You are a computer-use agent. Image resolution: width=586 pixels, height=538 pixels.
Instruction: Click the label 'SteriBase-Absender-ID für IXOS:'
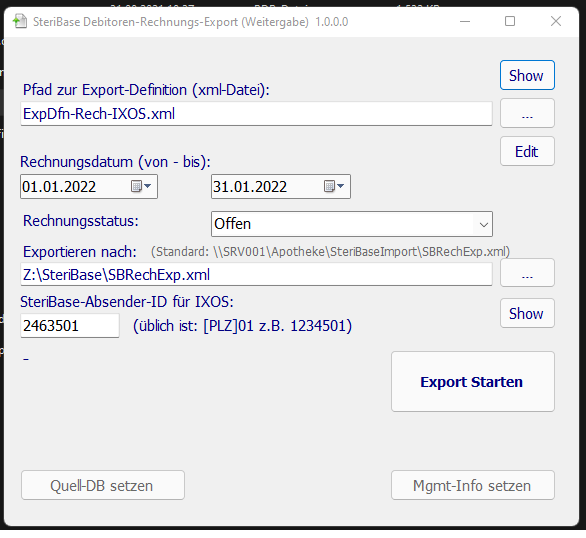[127, 302]
